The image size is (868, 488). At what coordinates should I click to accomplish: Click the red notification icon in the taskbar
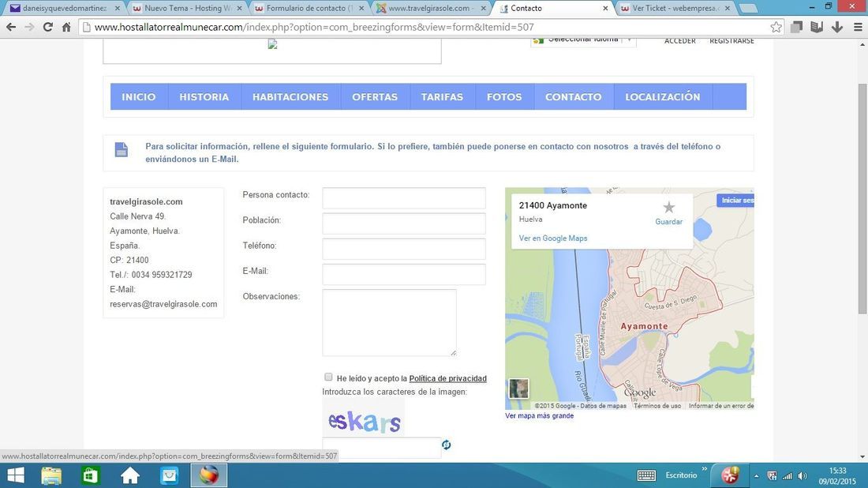[x=730, y=475]
